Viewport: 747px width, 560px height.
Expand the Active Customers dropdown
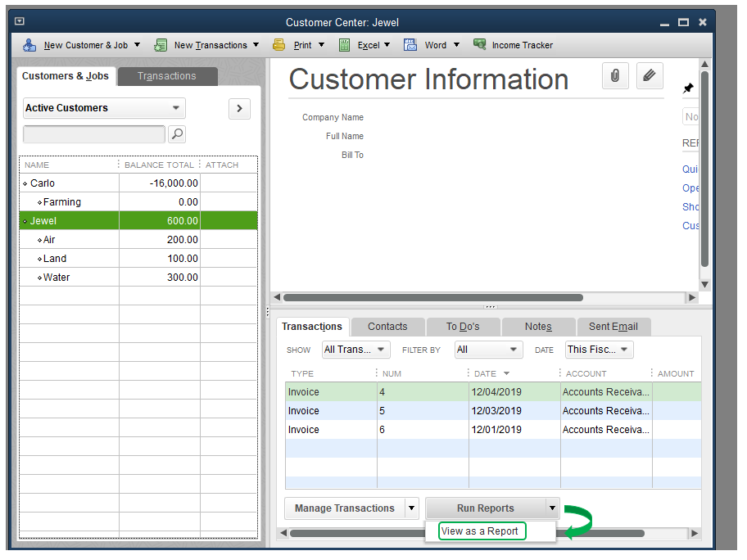tap(103, 107)
